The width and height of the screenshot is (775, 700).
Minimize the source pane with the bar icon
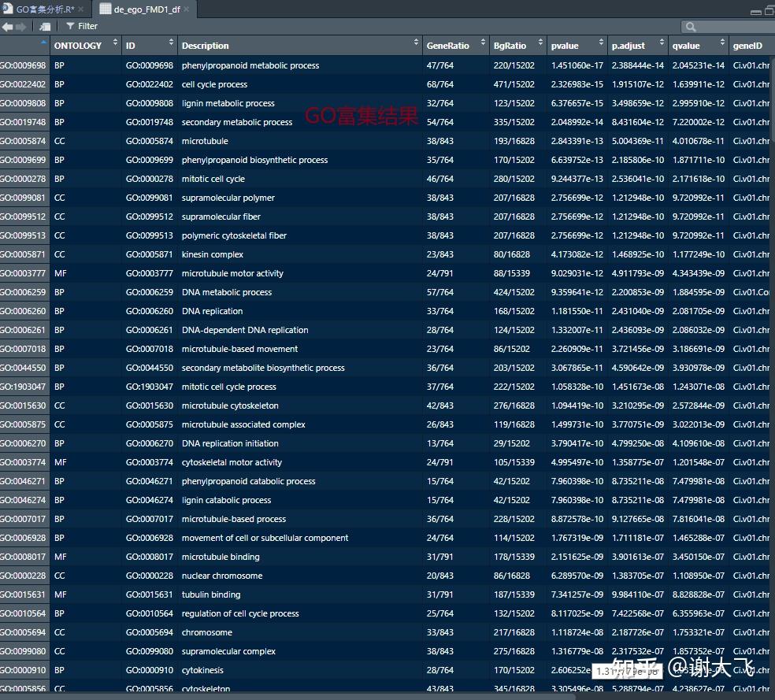point(756,12)
